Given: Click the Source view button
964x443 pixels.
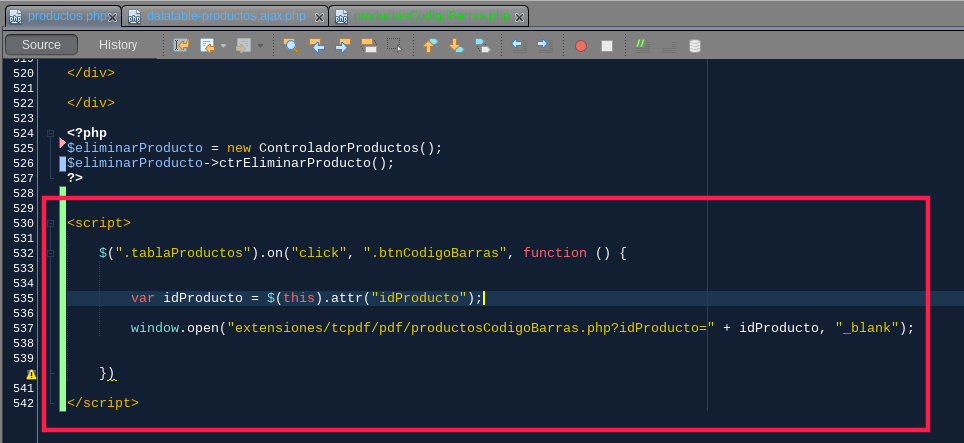Looking at the screenshot, I should pyautogui.click(x=41, y=45).
